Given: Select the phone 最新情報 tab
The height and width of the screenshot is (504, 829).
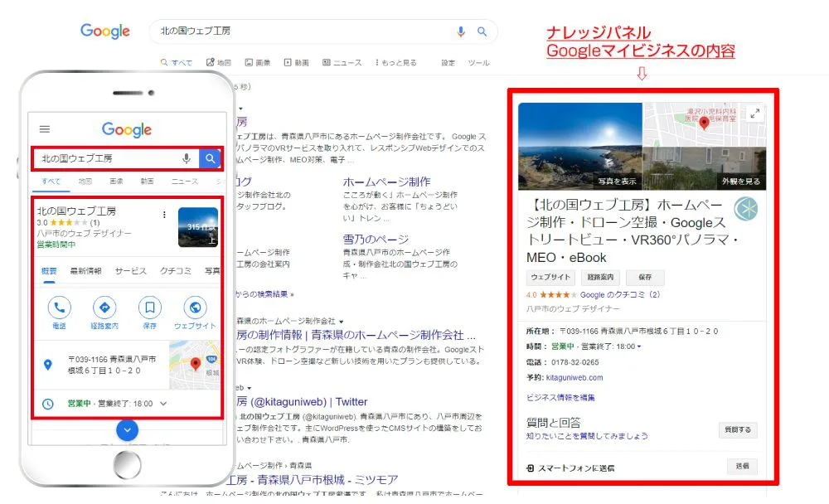Looking at the screenshot, I should coord(86,271).
